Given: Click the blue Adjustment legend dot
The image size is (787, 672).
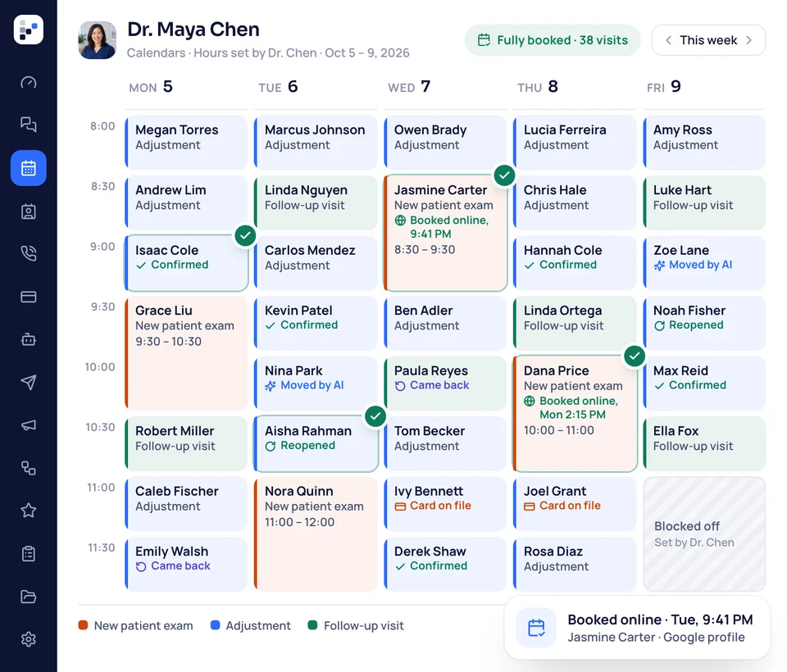Looking at the screenshot, I should (x=215, y=625).
